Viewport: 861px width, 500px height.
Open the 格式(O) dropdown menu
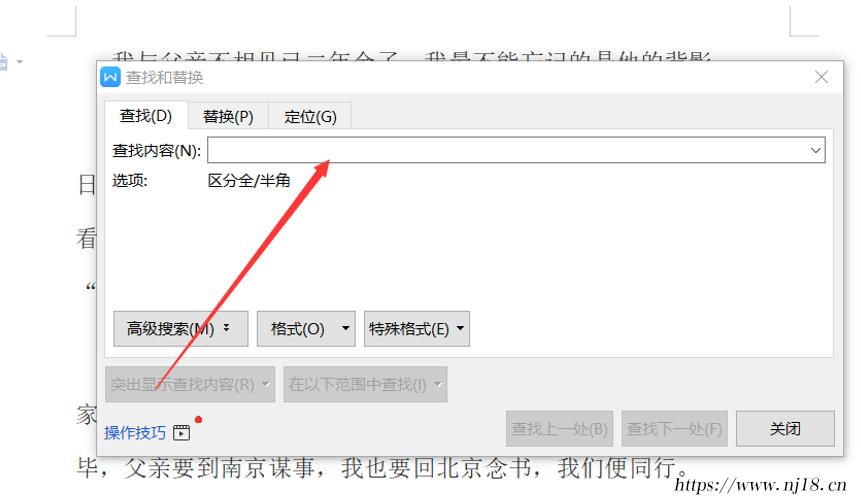[x=306, y=329]
